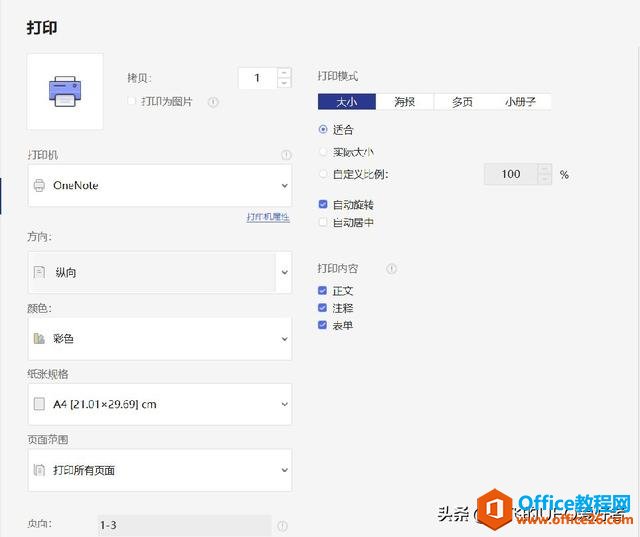Switch to the 小册子 print mode tab
This screenshot has height=537, width=640.
pos(522,102)
